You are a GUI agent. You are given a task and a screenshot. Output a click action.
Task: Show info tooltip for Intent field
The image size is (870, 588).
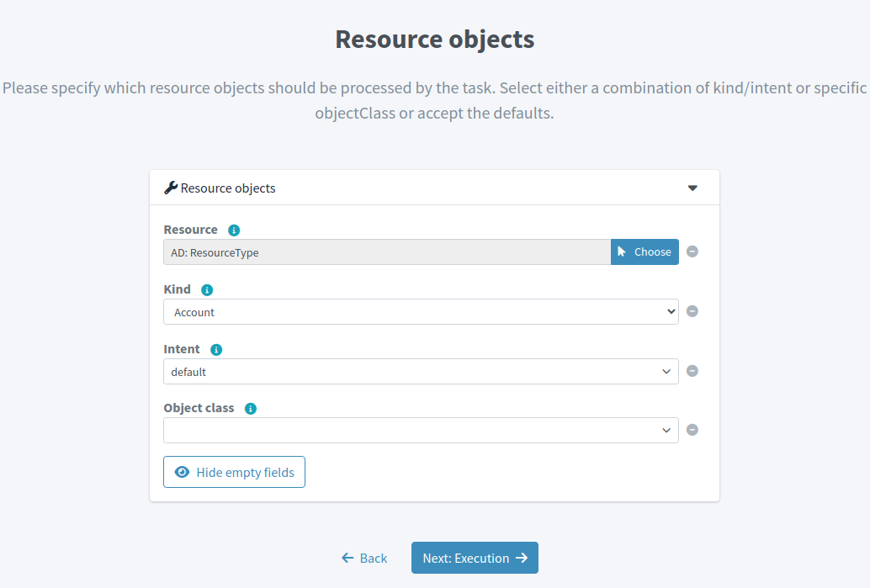pyautogui.click(x=216, y=350)
